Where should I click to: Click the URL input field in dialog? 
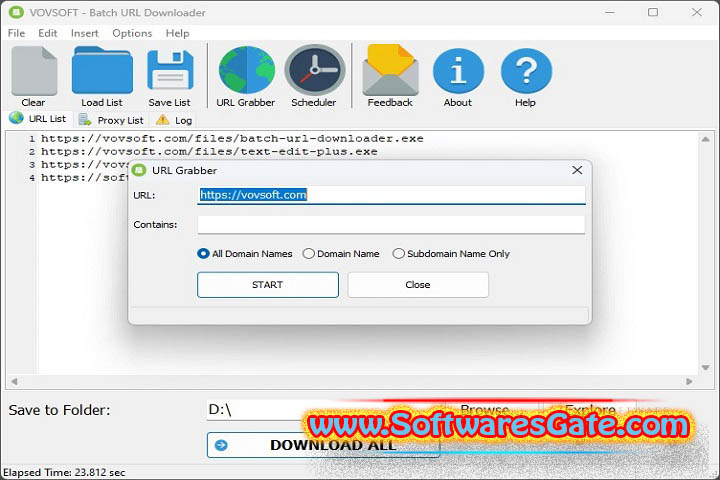[391, 195]
